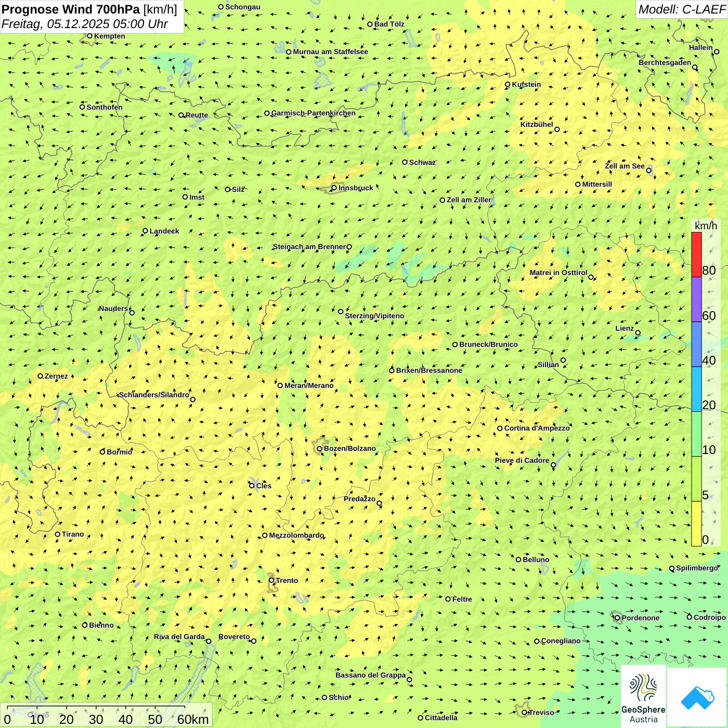This screenshot has width=728, height=728.
Task: Click the Riva del Garda label
Action: [179, 636]
